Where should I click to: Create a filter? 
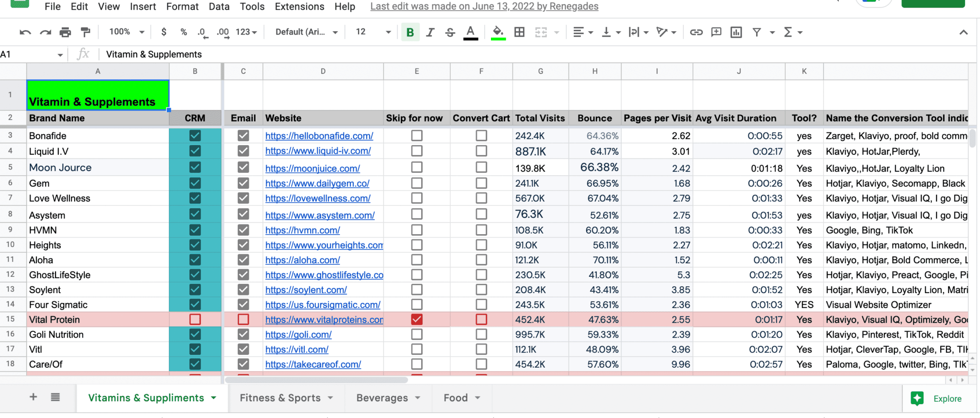(757, 32)
